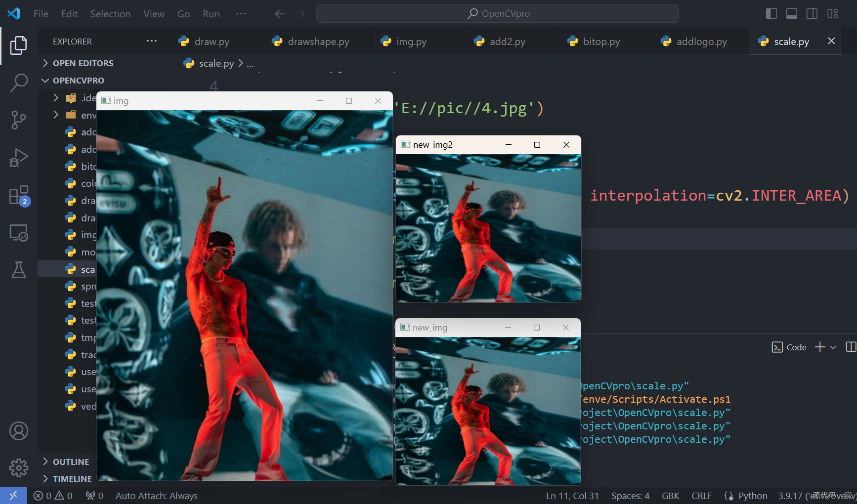Expand the OPEN EDITORS section
Screen dimensions: 857x504
point(83,63)
